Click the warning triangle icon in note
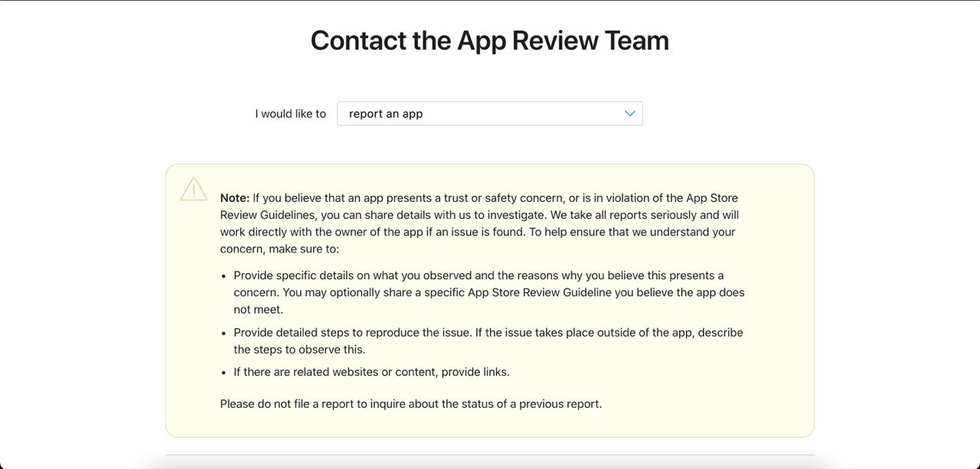Image resolution: width=980 pixels, height=469 pixels. pos(194,189)
